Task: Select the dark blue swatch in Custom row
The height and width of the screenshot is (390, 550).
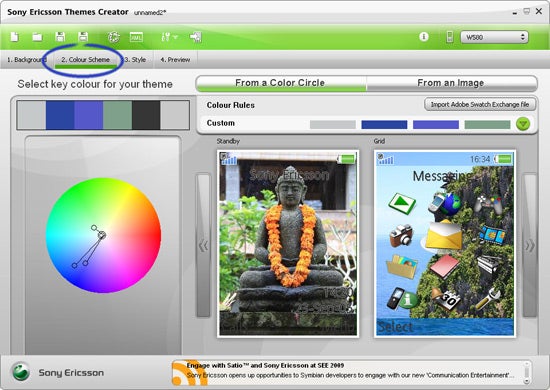Action: 384,125
